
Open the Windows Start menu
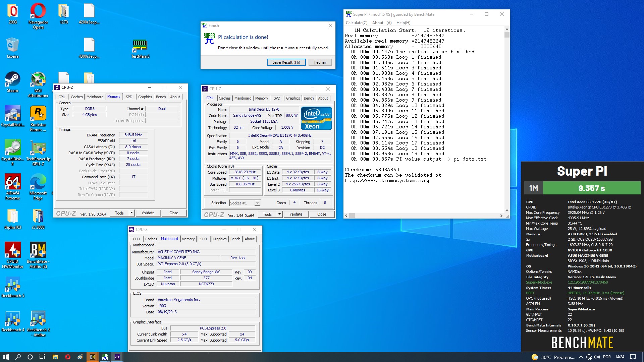(x=6, y=357)
